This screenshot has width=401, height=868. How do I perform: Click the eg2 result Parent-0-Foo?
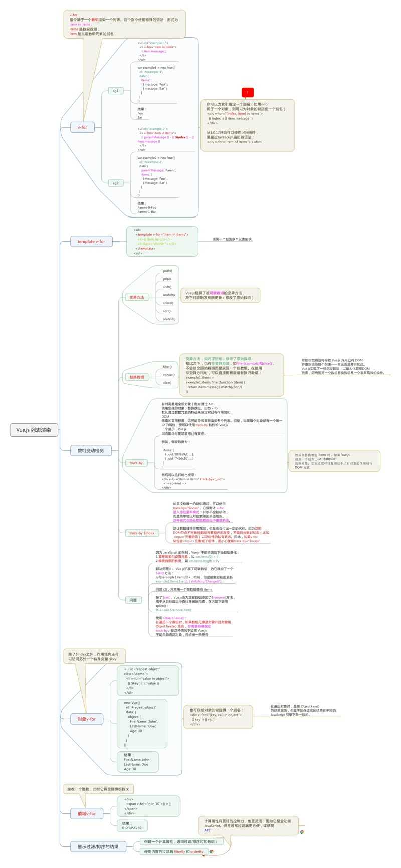[147, 207]
